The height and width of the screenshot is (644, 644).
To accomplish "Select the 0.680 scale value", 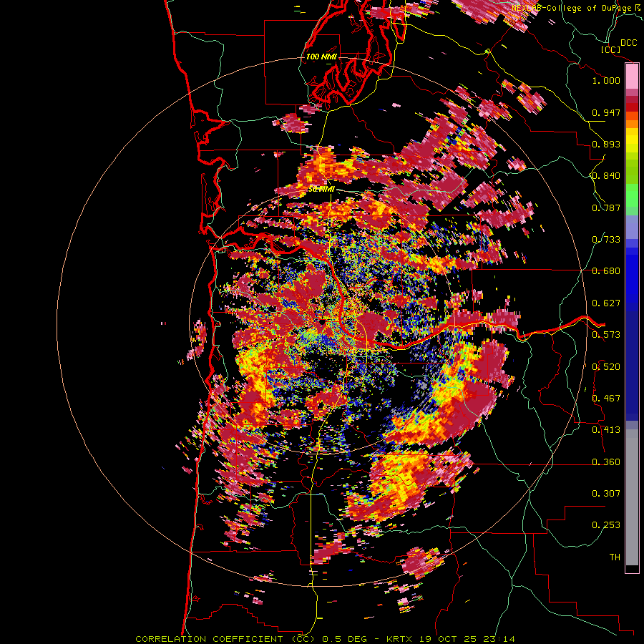I will tap(606, 271).
